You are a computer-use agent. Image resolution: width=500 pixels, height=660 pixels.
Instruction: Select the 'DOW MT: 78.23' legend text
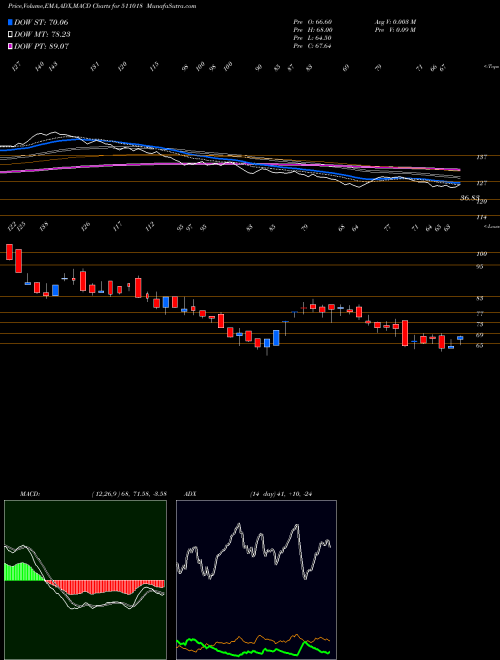pyautogui.click(x=41, y=35)
